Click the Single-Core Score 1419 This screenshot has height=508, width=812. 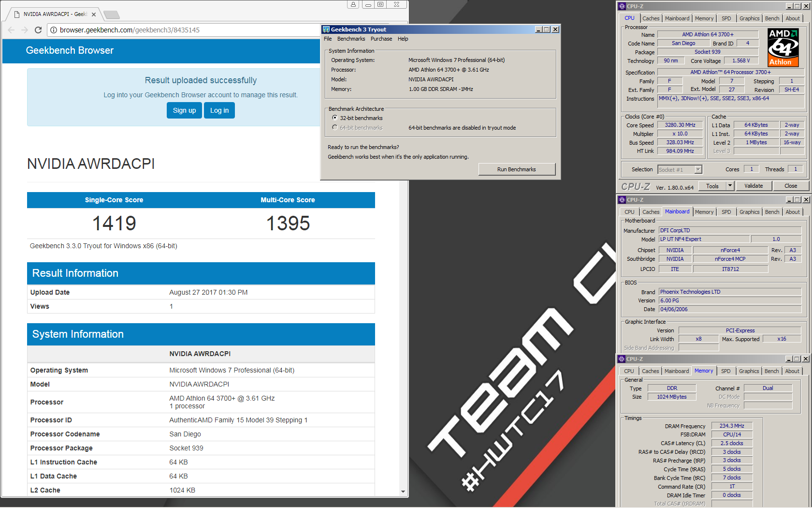[x=114, y=224]
